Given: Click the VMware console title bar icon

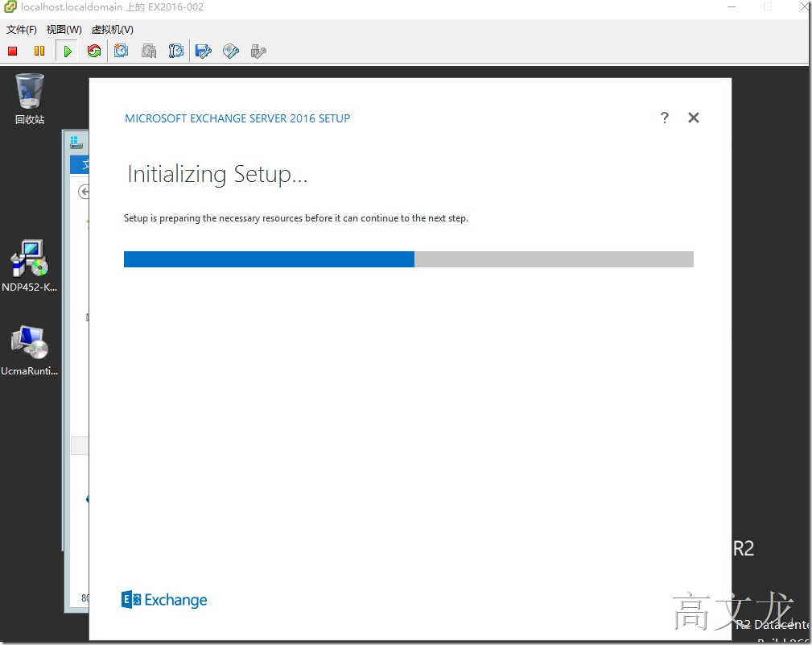Looking at the screenshot, I should tap(10, 6).
